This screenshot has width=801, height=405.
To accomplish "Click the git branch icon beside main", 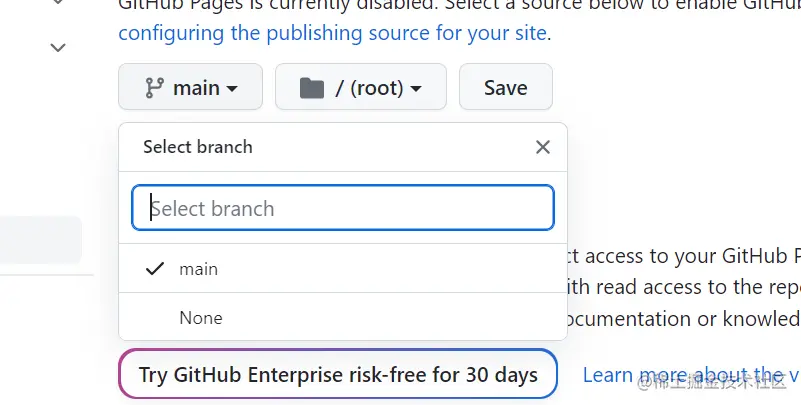I will point(154,88).
